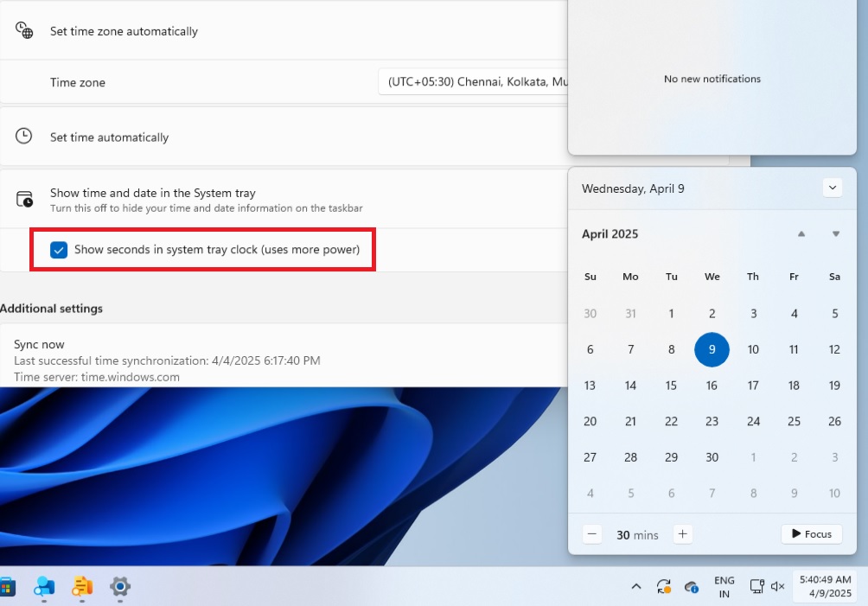
Task: Click the network display tray icon
Action: coord(756,586)
